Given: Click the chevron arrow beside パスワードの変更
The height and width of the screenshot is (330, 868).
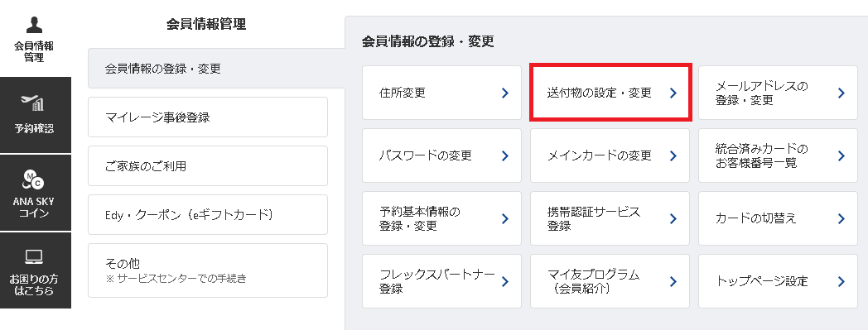Looking at the screenshot, I should tap(504, 155).
